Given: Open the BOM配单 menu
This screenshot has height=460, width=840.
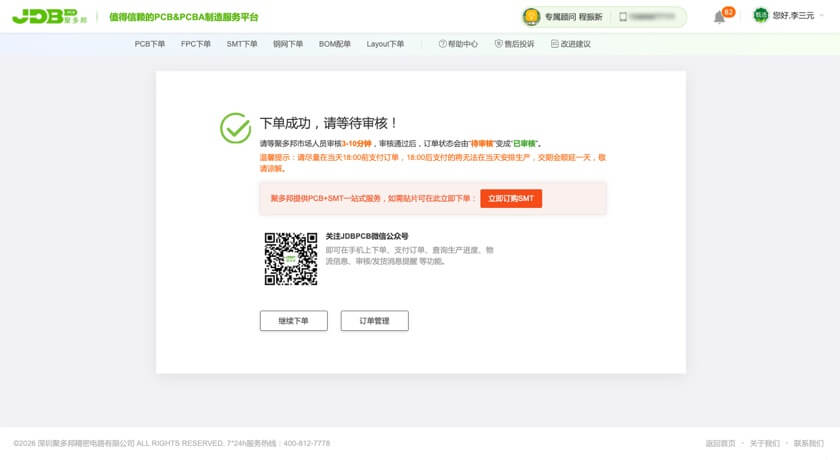Looking at the screenshot, I should (x=334, y=44).
